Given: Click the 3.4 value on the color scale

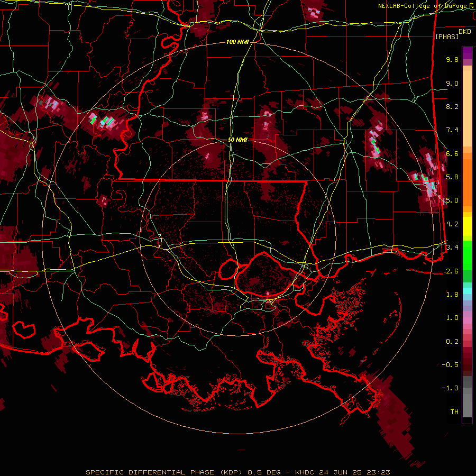Looking at the screenshot, I should click(x=452, y=248).
